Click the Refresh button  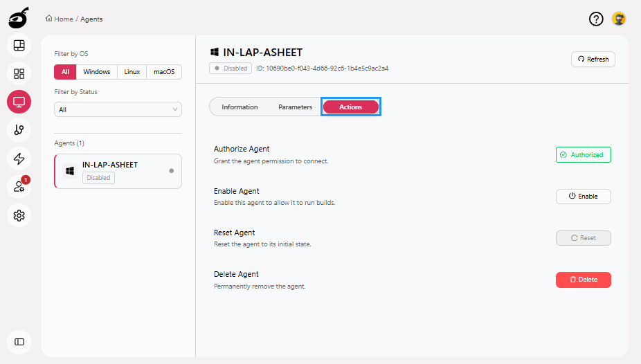(593, 60)
